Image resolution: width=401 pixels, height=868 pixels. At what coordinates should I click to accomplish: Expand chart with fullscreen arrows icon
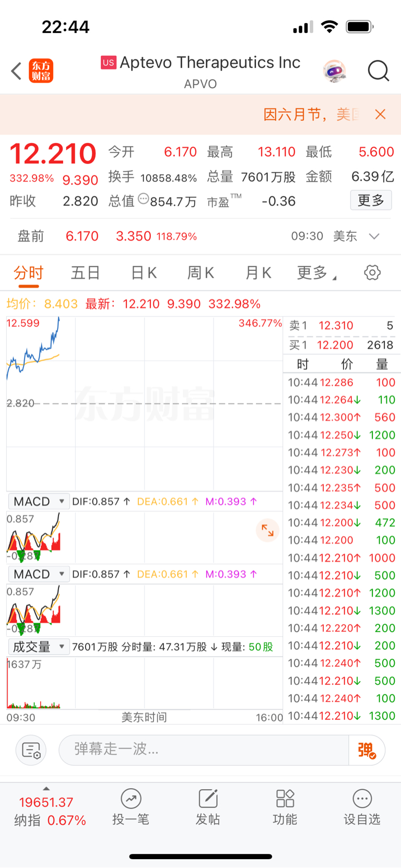point(267,530)
